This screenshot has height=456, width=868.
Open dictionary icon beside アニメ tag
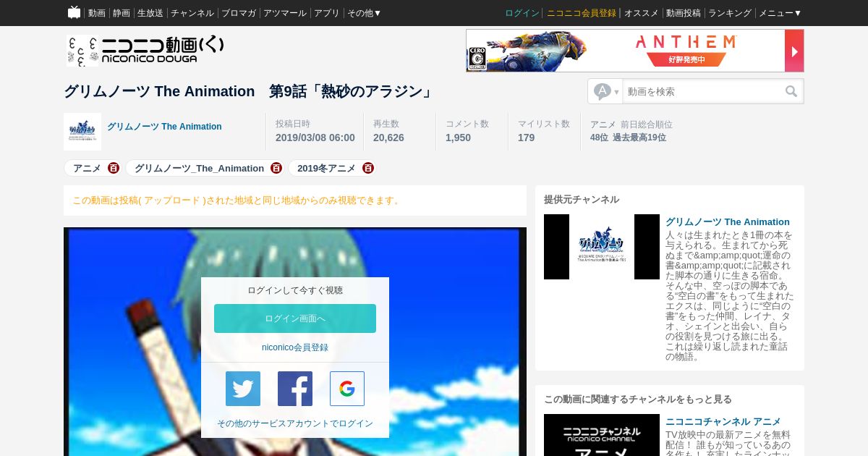[x=114, y=168]
